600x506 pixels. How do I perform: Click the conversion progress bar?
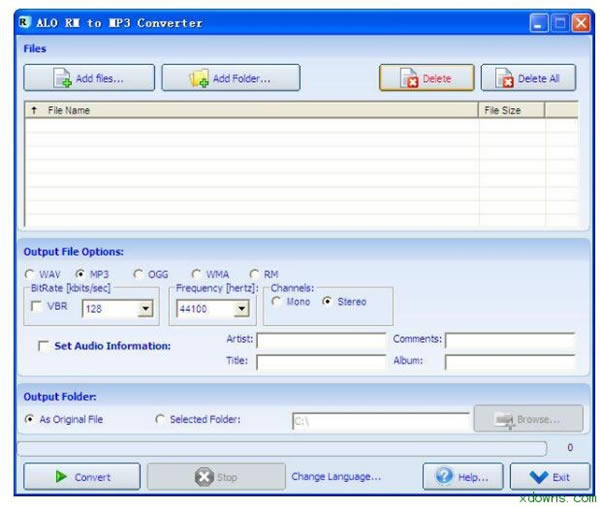point(282,448)
